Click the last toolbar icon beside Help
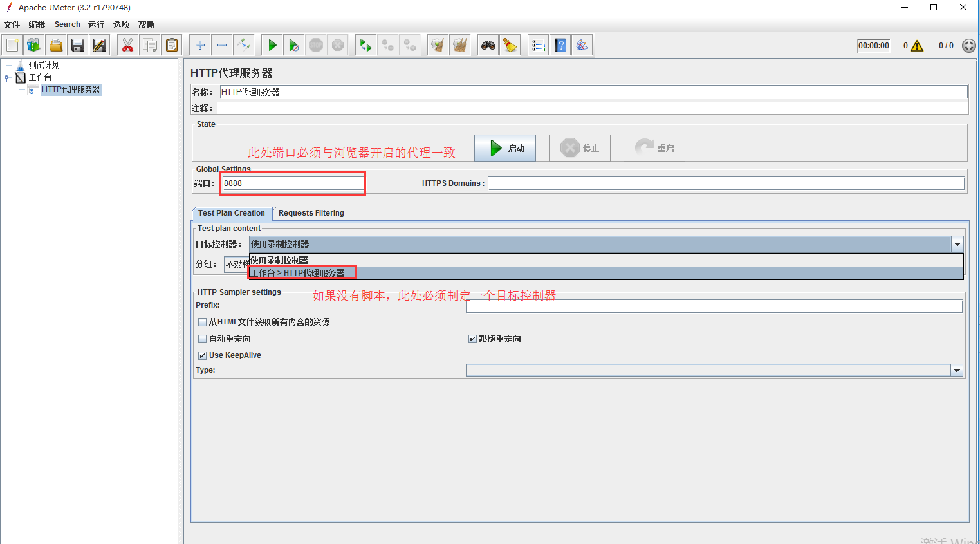 pyautogui.click(x=582, y=45)
